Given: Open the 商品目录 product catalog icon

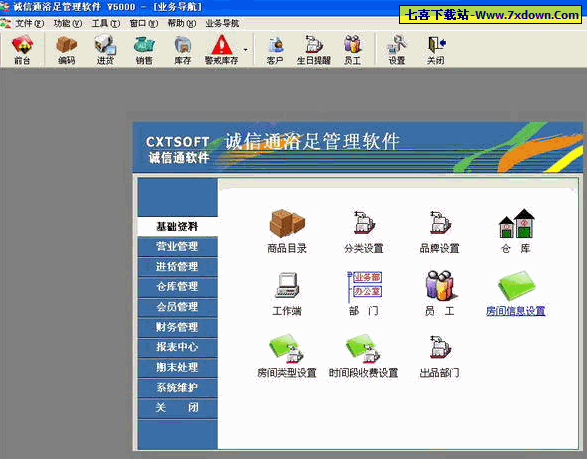Looking at the screenshot, I should [287, 231].
